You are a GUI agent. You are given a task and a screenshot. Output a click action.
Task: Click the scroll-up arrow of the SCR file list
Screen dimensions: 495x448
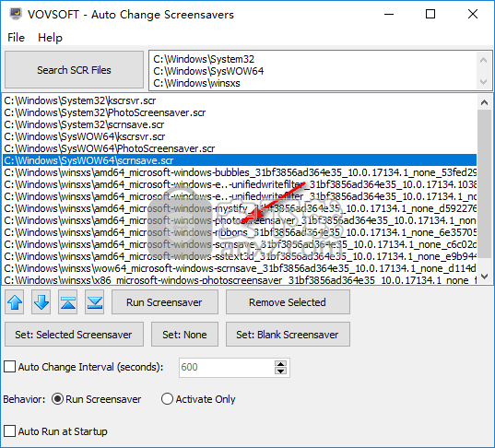coord(484,102)
